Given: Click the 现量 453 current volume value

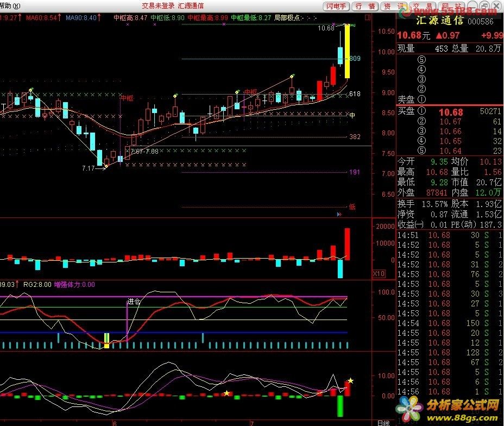Looking at the screenshot, I should [x=442, y=48].
